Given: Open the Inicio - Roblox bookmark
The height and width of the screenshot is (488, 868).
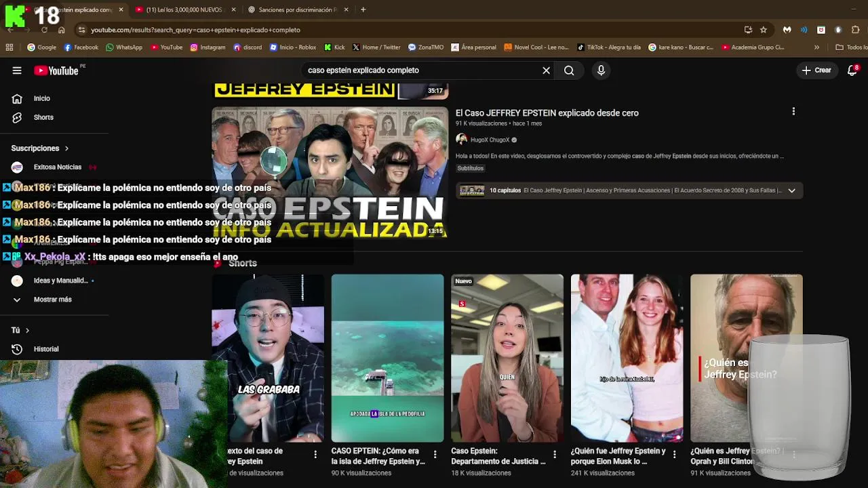Looking at the screenshot, I should point(292,47).
